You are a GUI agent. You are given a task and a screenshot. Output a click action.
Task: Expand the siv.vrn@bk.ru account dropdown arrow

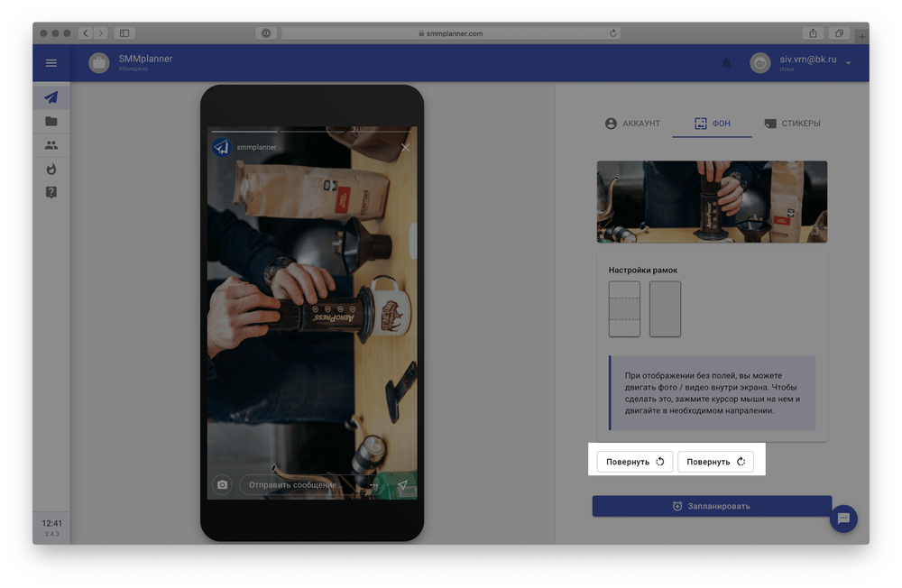[848, 63]
